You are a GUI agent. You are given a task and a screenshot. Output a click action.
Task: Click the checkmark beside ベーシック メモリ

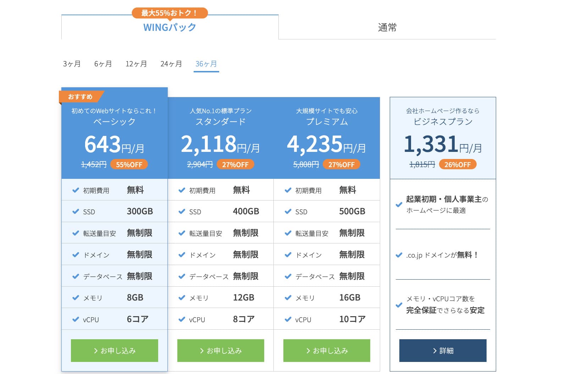pyautogui.click(x=76, y=298)
